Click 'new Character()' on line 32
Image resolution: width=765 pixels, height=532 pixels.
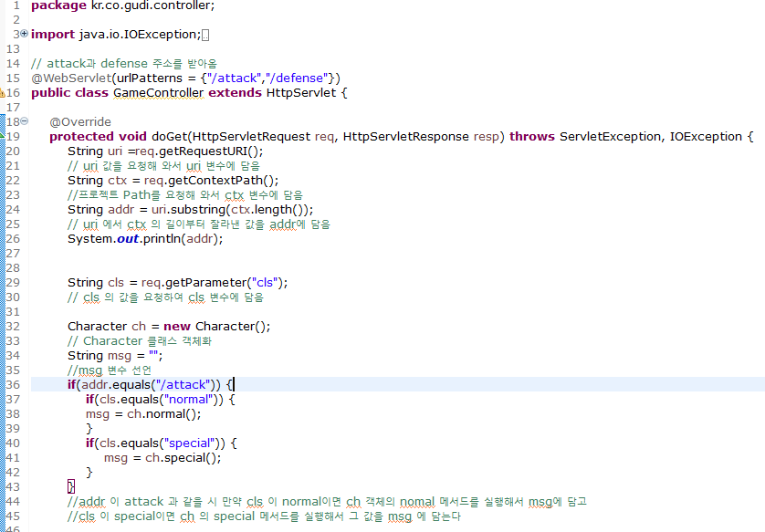tap(215, 326)
